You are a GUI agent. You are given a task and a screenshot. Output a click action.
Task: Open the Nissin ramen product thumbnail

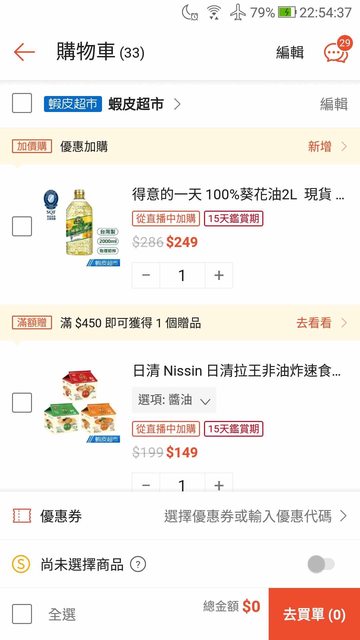[82, 405]
